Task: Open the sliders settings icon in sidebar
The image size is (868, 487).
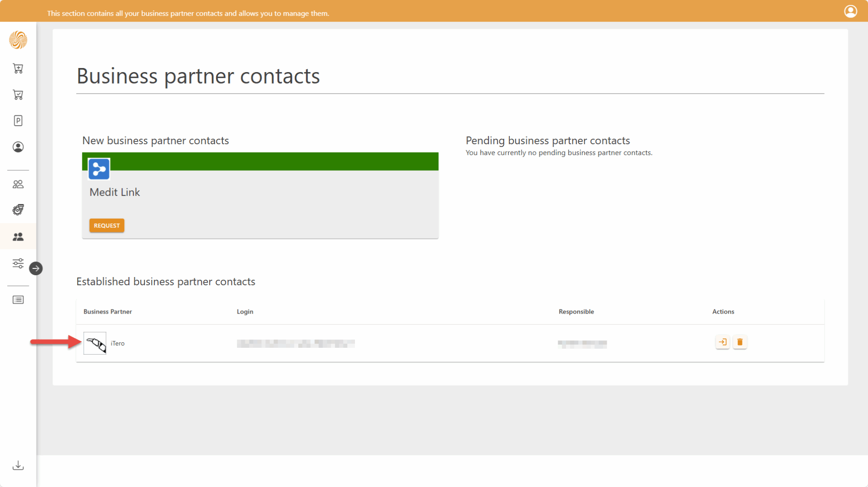Action: [x=18, y=263]
